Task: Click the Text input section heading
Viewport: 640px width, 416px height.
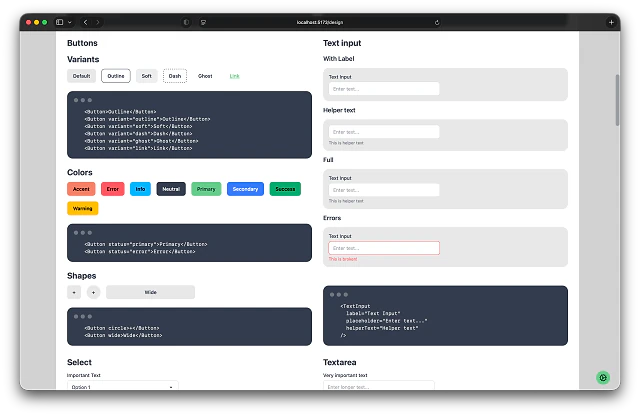Action: point(342,43)
